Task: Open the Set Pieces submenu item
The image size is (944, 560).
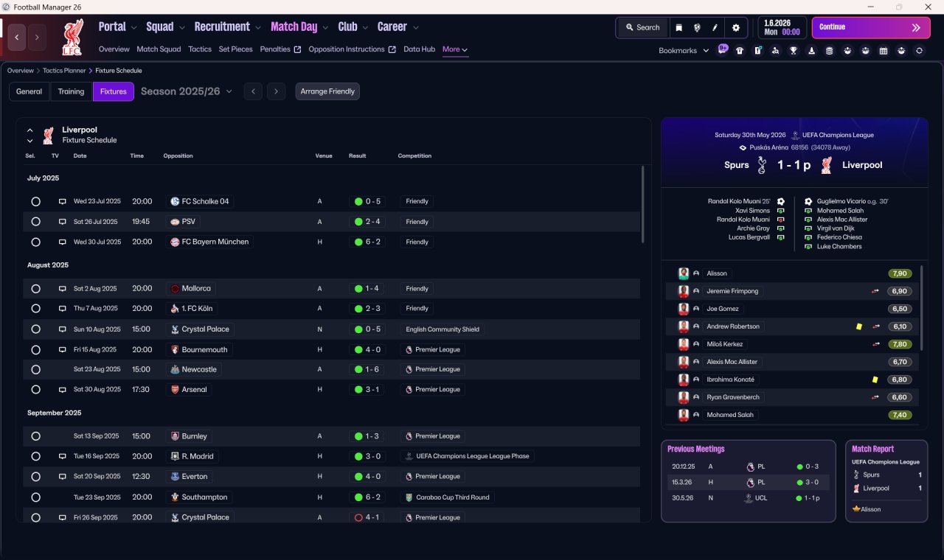Action: [x=236, y=49]
